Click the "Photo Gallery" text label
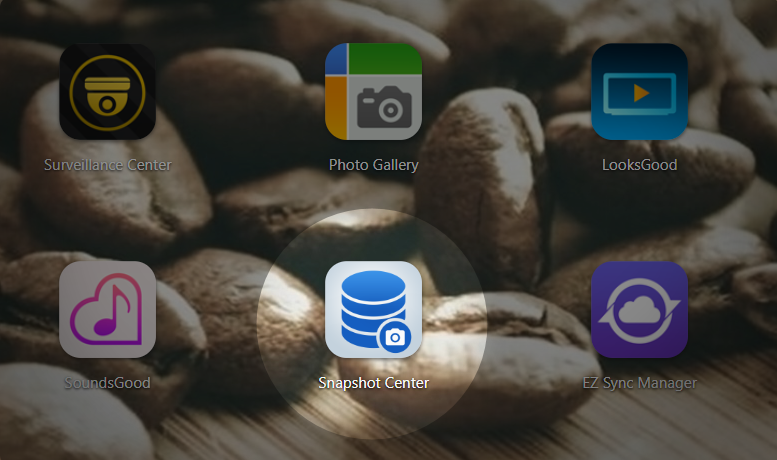 (373, 165)
